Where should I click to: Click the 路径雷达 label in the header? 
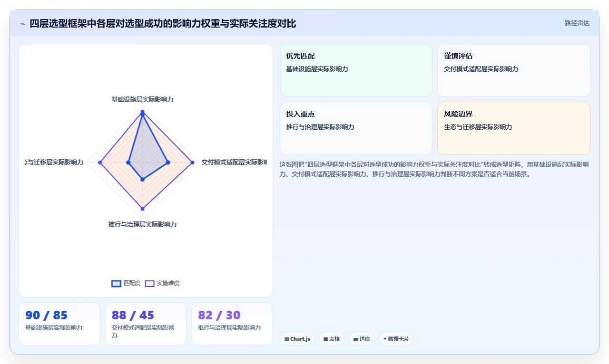coord(577,23)
